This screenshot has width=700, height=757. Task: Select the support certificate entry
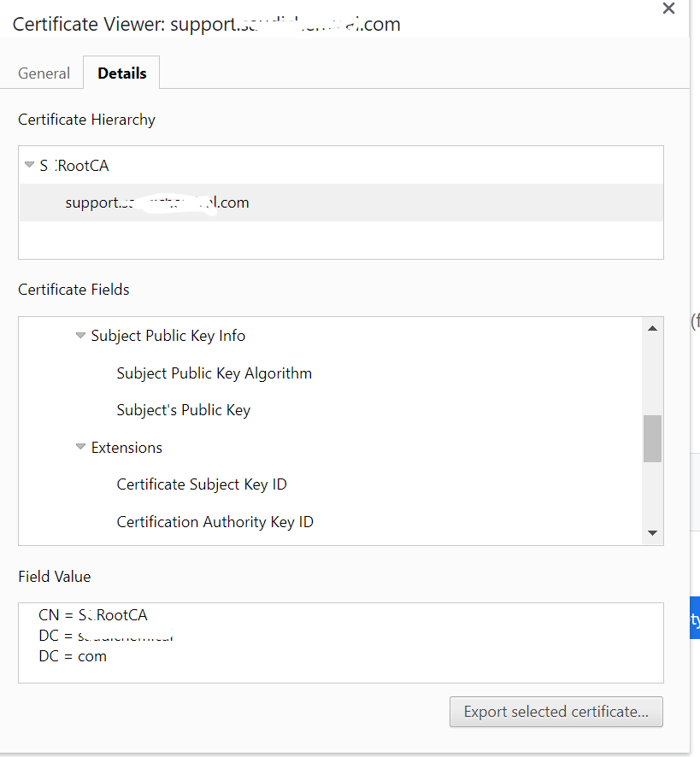tap(157, 203)
